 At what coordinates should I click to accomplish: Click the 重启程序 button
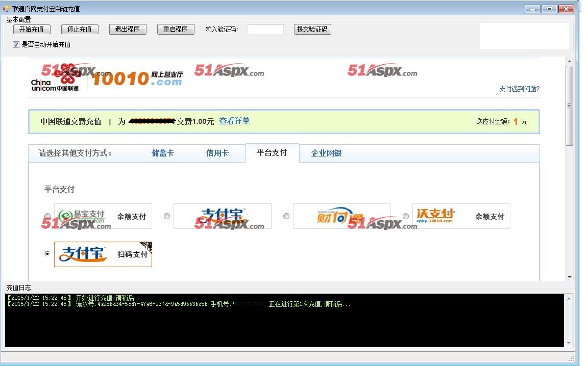(176, 29)
